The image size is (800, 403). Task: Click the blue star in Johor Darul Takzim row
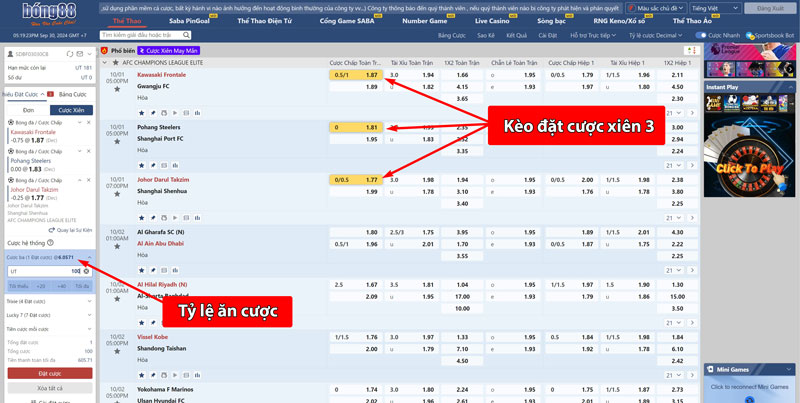[141, 218]
